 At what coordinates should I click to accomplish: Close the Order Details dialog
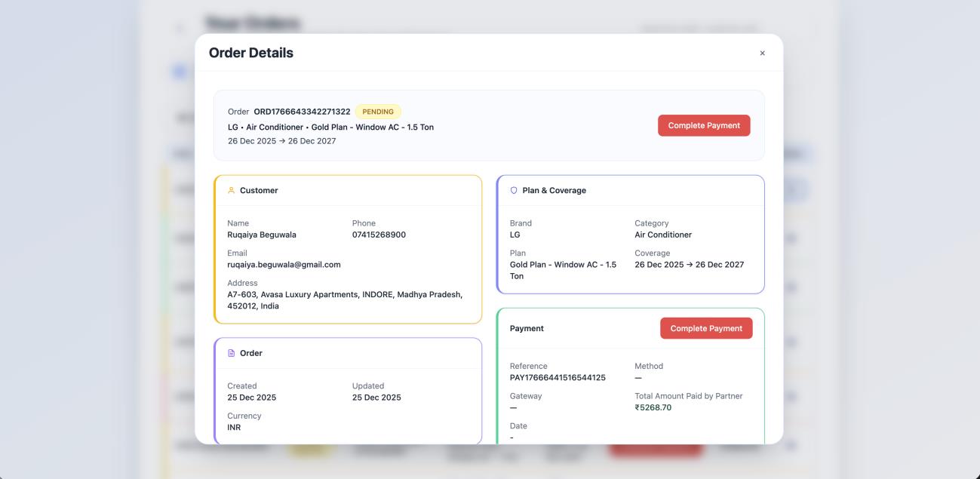click(762, 54)
